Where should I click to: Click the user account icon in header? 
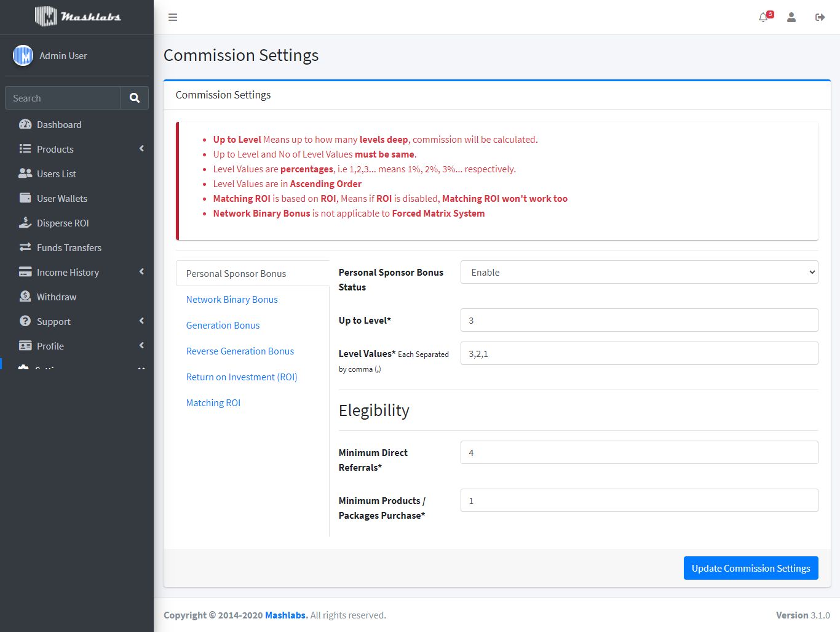(x=791, y=17)
